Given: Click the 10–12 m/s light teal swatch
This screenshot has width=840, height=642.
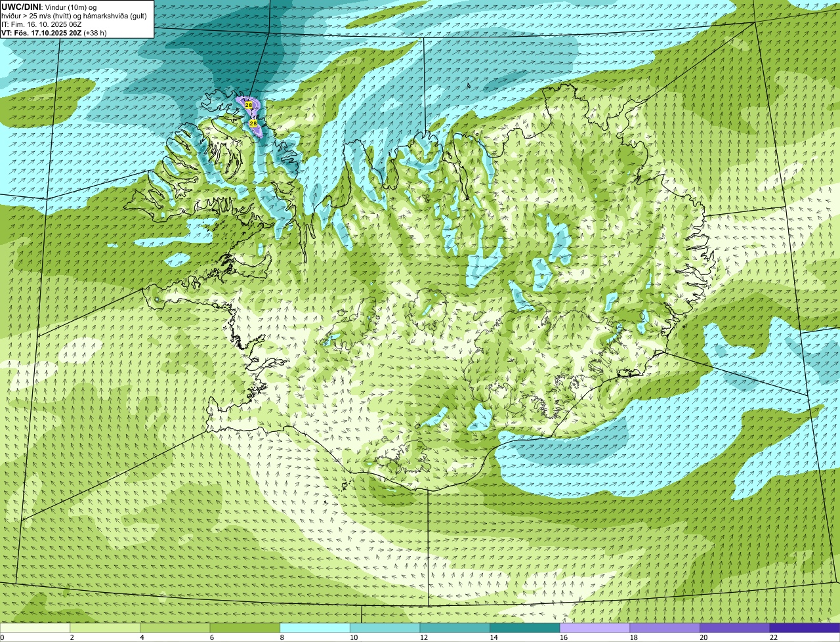Looking at the screenshot, I should pyautogui.click(x=385, y=628).
